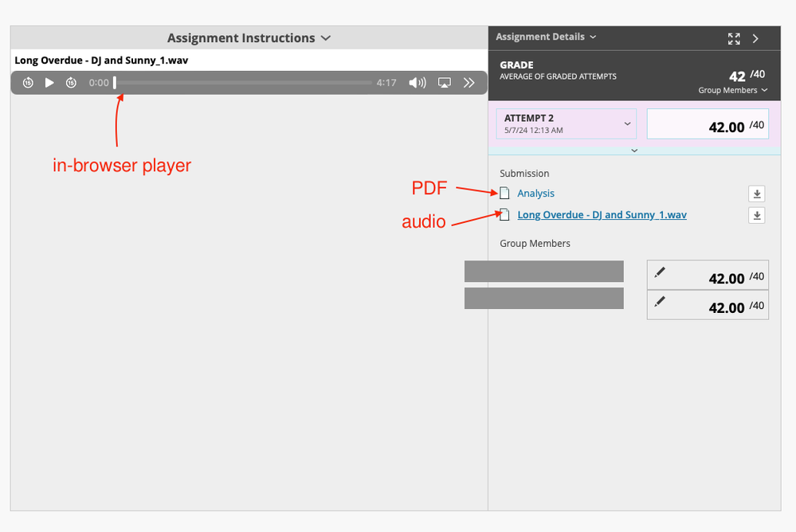Viewport: 796px width, 532px height.
Task: Open the Analysis submission file
Action: (535, 194)
